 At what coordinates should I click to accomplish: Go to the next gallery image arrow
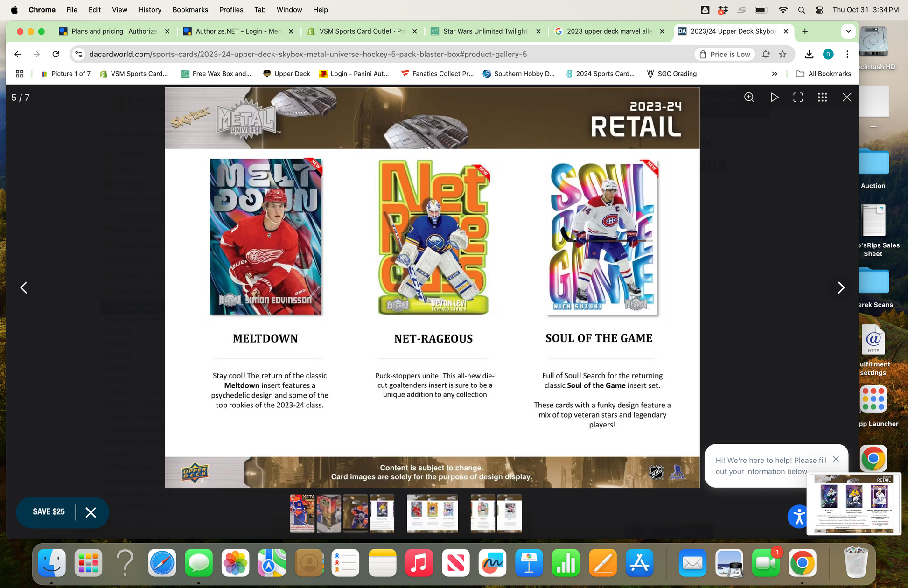[x=841, y=287]
